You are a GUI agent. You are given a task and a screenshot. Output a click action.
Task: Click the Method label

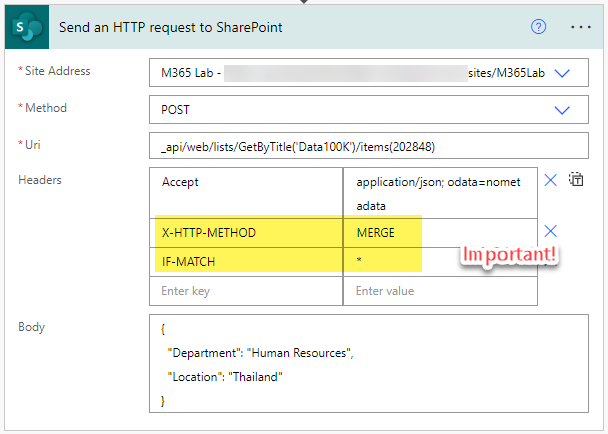[x=46, y=108]
